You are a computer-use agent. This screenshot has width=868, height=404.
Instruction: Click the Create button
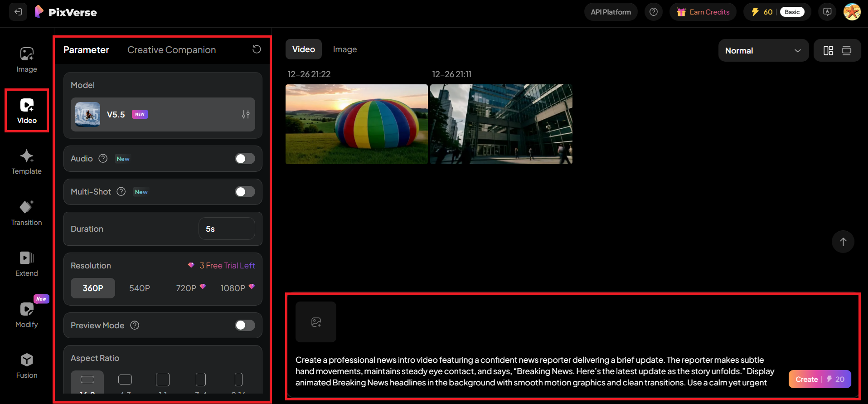pos(820,379)
